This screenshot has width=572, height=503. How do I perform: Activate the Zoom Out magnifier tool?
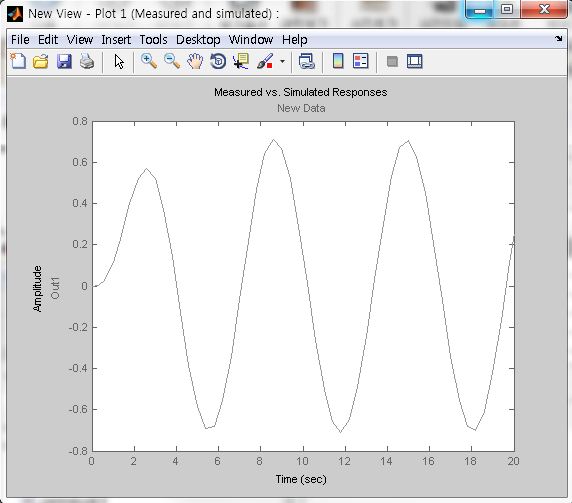172,61
